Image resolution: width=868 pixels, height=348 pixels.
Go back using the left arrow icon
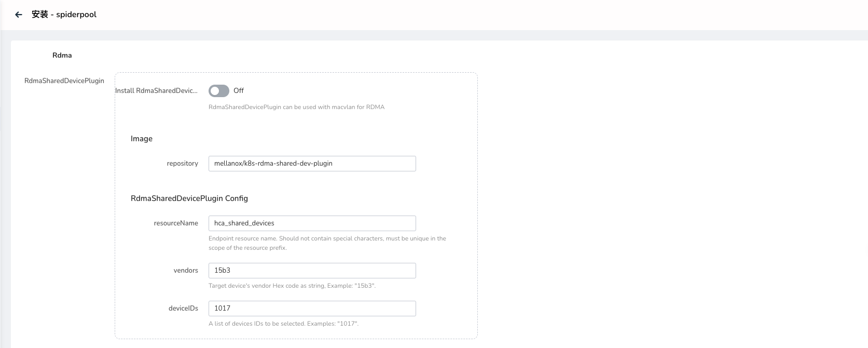19,15
